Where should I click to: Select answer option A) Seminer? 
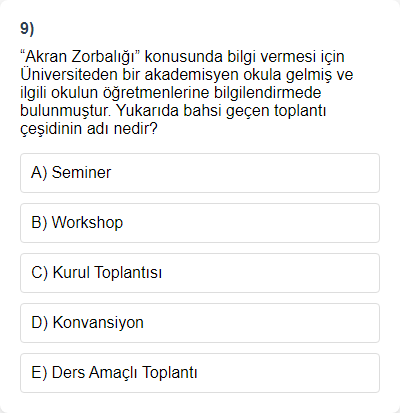200,173
